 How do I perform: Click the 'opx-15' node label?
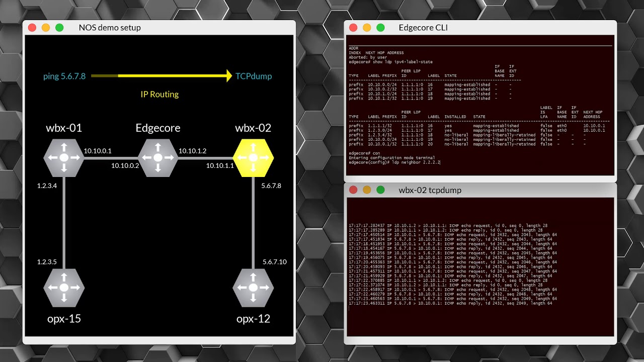point(64,319)
